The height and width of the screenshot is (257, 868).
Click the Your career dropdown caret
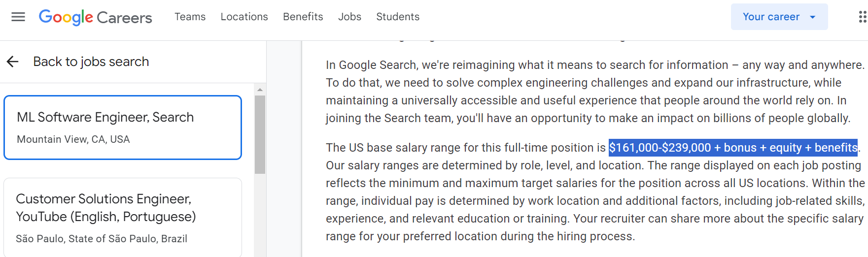coord(813,17)
